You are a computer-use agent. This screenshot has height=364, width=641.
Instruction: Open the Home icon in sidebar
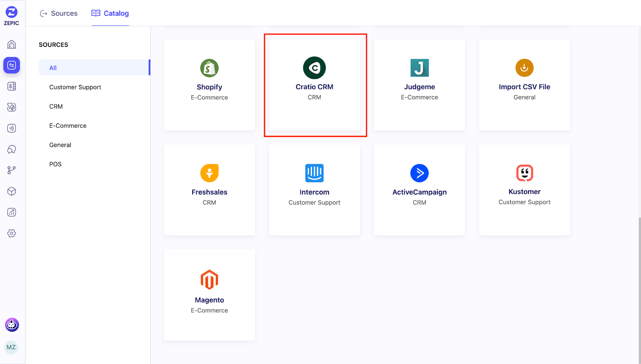click(x=12, y=44)
